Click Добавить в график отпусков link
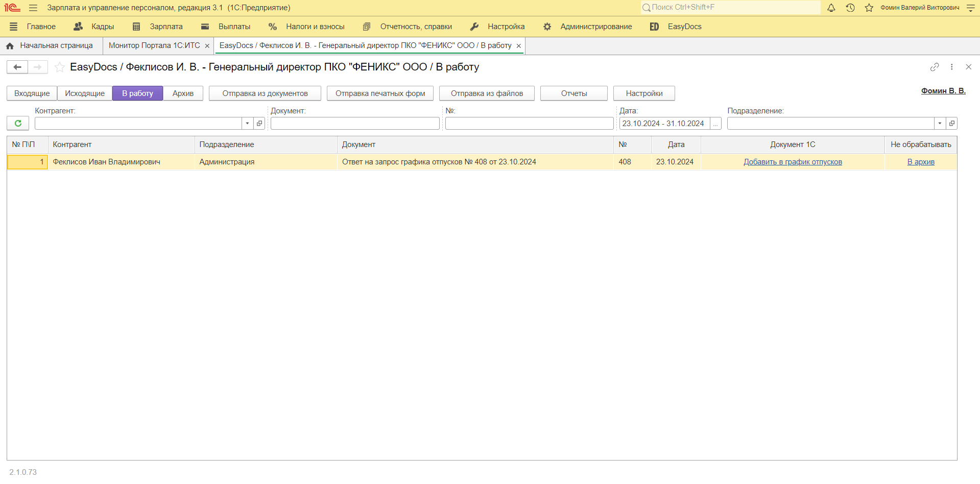 click(793, 162)
